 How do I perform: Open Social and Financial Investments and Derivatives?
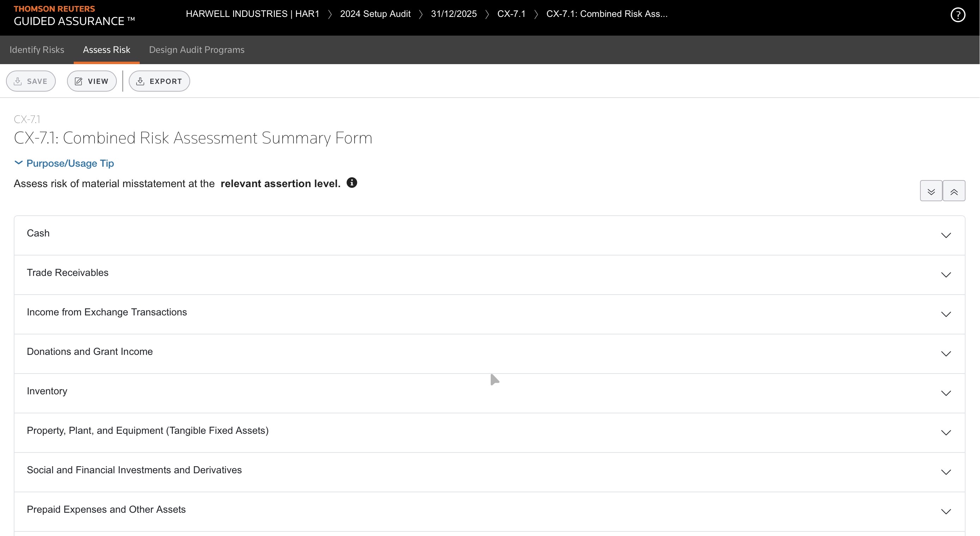946,473
